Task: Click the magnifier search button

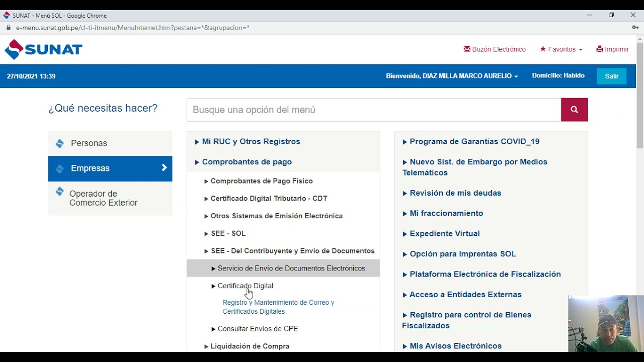Action: (x=574, y=110)
